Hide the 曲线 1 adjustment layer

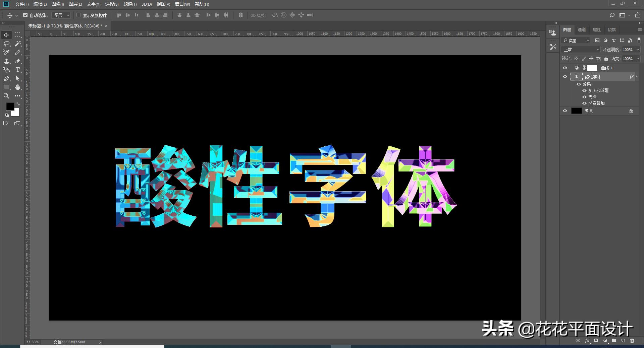(565, 68)
